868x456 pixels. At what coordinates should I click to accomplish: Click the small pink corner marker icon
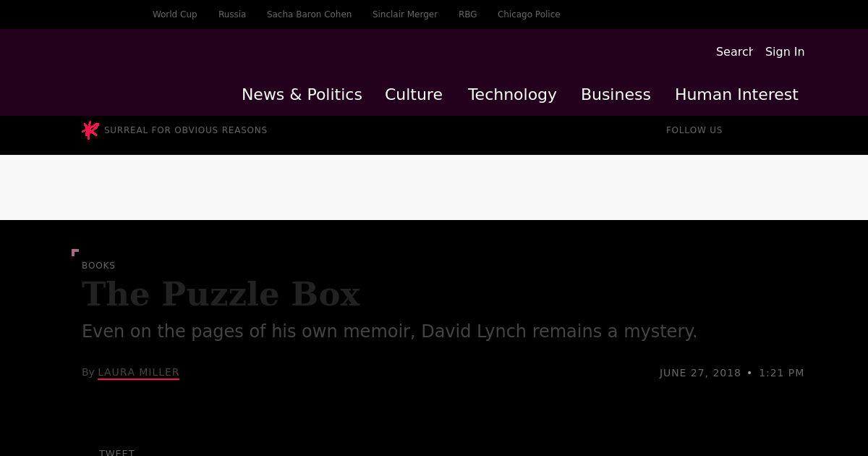75,253
